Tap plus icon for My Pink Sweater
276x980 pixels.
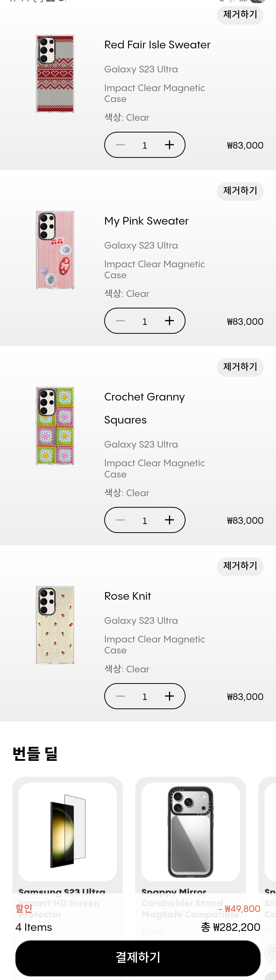pyautogui.click(x=169, y=321)
